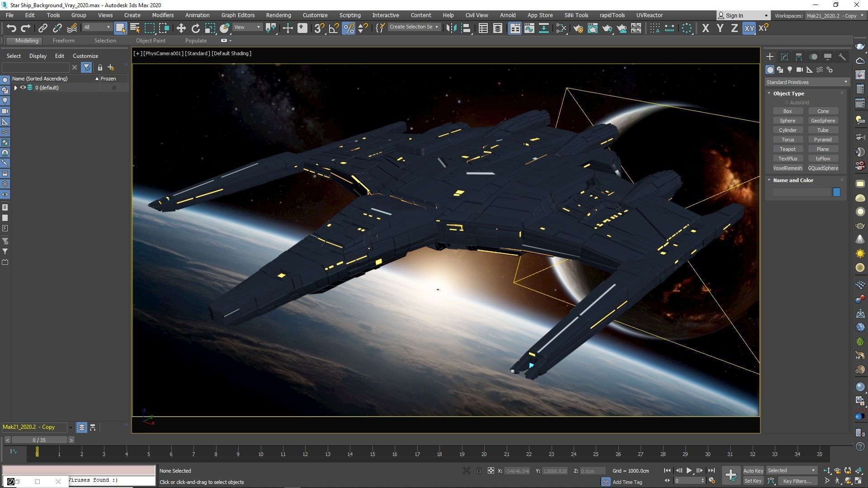Image resolution: width=868 pixels, height=488 pixels.
Task: Open the Scripting menu
Action: tap(349, 15)
